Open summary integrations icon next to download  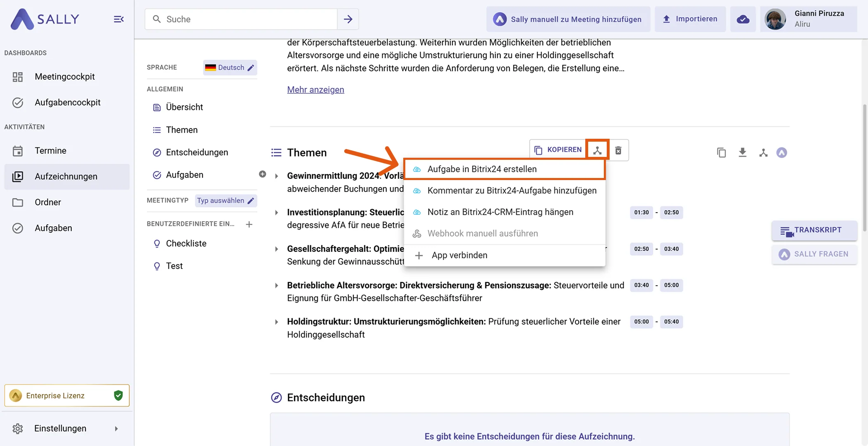click(763, 153)
